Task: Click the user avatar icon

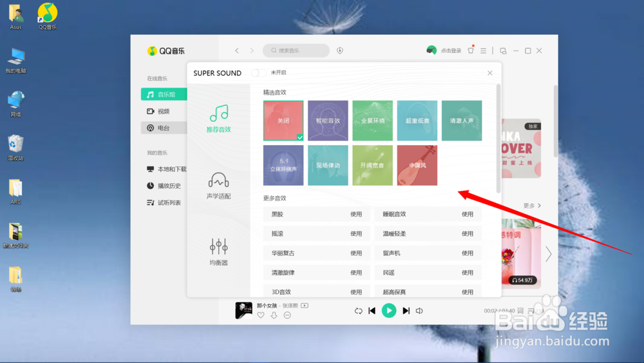Action: point(431,50)
